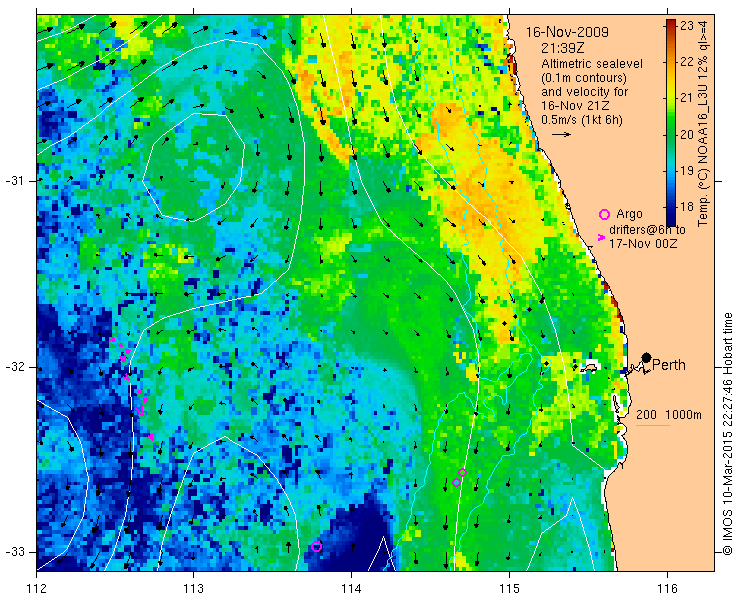Click the Argo legend label
The width and height of the screenshot is (740, 600).
(x=630, y=214)
